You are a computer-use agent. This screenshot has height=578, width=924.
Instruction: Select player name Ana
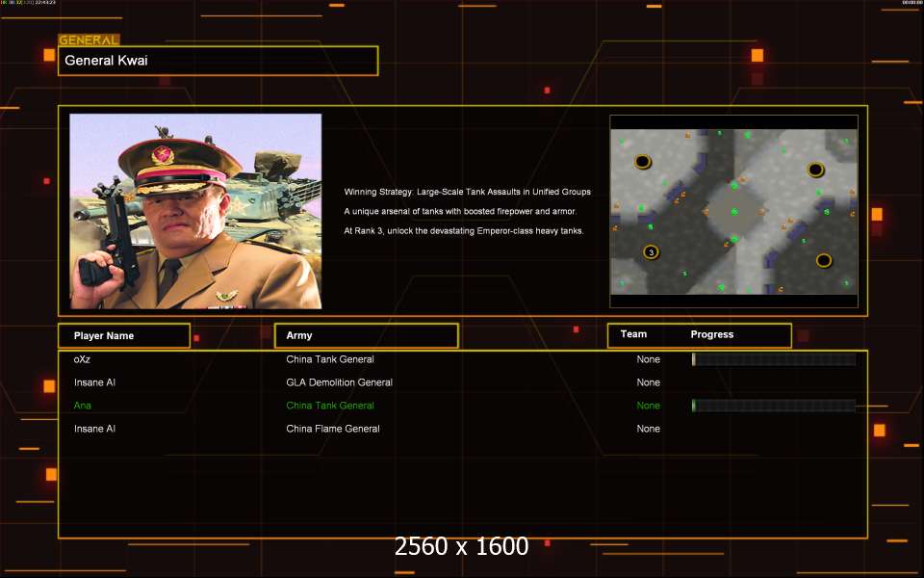(x=83, y=406)
